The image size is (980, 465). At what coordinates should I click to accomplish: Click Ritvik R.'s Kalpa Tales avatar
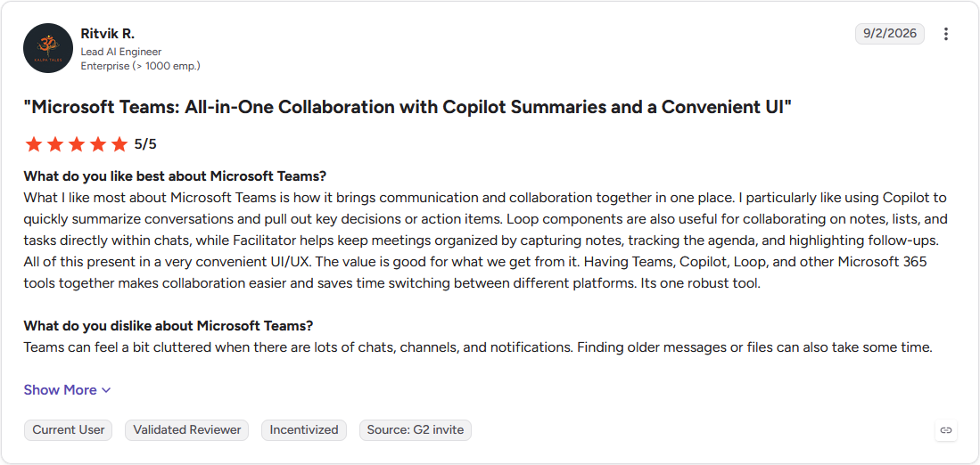(x=48, y=48)
